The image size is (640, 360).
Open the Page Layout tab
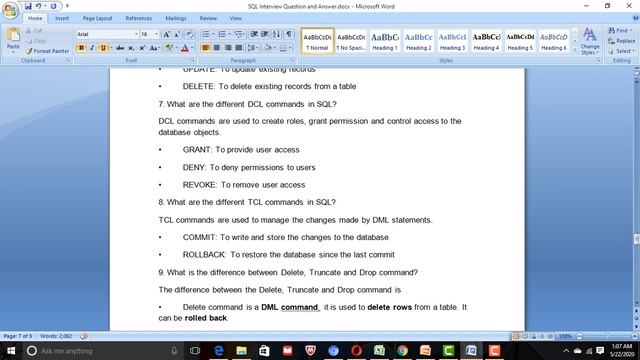tap(97, 18)
